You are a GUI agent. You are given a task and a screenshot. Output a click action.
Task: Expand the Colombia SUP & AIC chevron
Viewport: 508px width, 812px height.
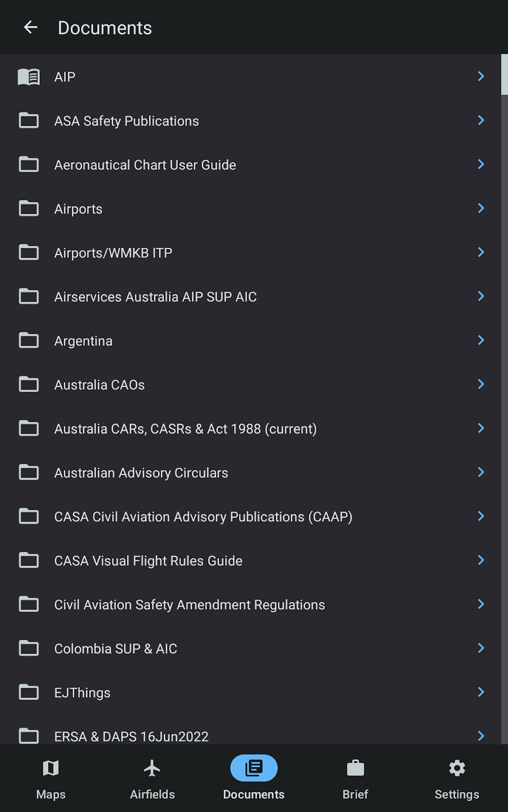click(x=481, y=648)
